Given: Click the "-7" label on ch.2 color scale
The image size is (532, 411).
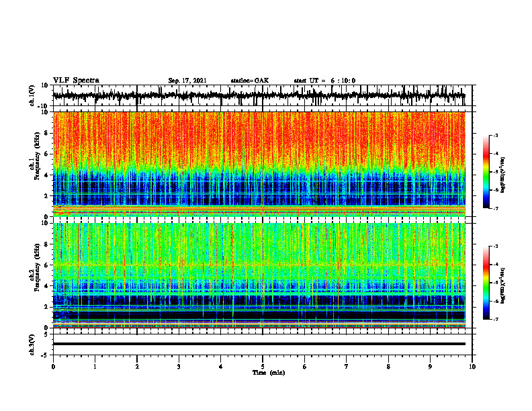Looking at the screenshot, I should click(x=495, y=319).
